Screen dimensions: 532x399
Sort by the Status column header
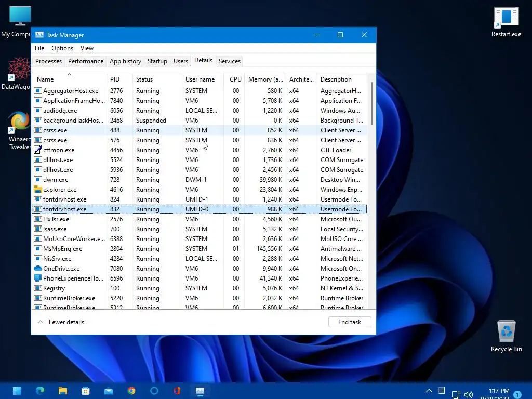[157, 79]
